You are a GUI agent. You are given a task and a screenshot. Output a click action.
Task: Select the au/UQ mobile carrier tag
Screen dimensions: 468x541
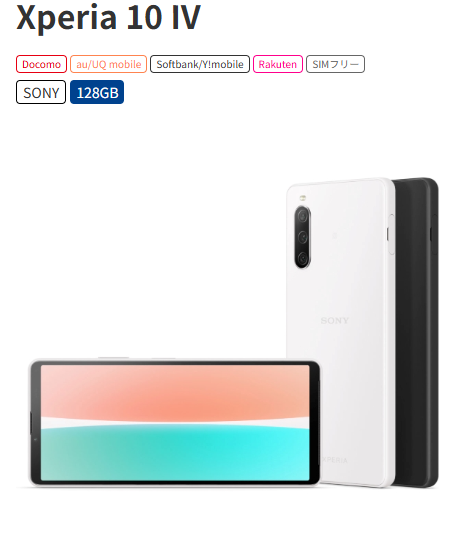click(x=108, y=64)
